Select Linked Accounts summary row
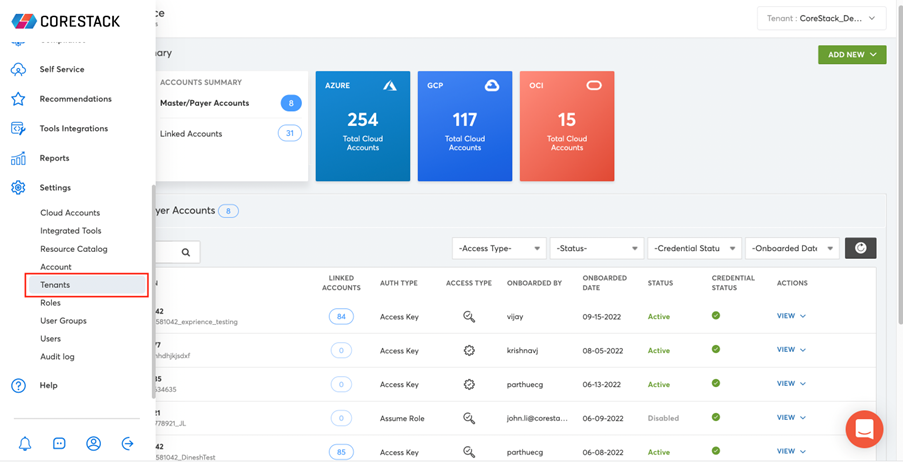Screen dimensions: 903x462 230,134
